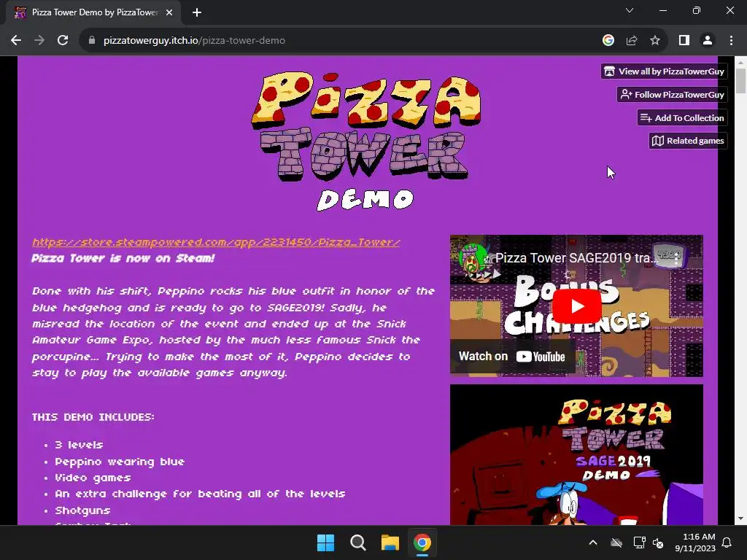Click the page vertical scrollbar thumb

point(740,80)
